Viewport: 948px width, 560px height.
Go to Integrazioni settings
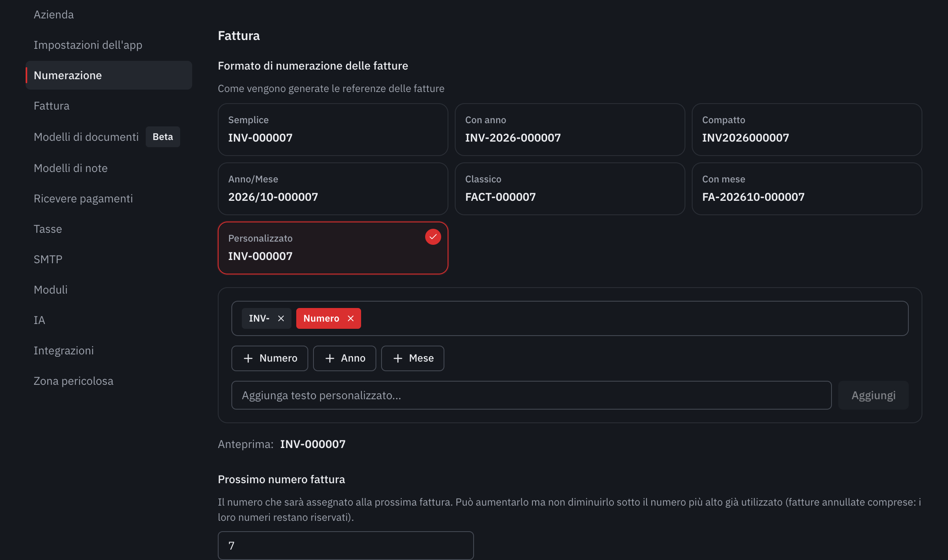tap(109, 350)
